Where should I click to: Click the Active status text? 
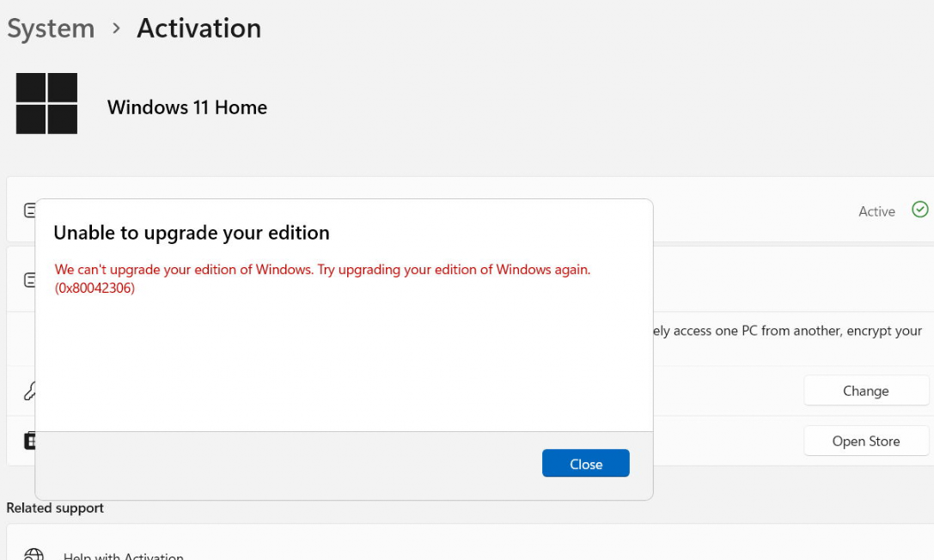pos(876,211)
